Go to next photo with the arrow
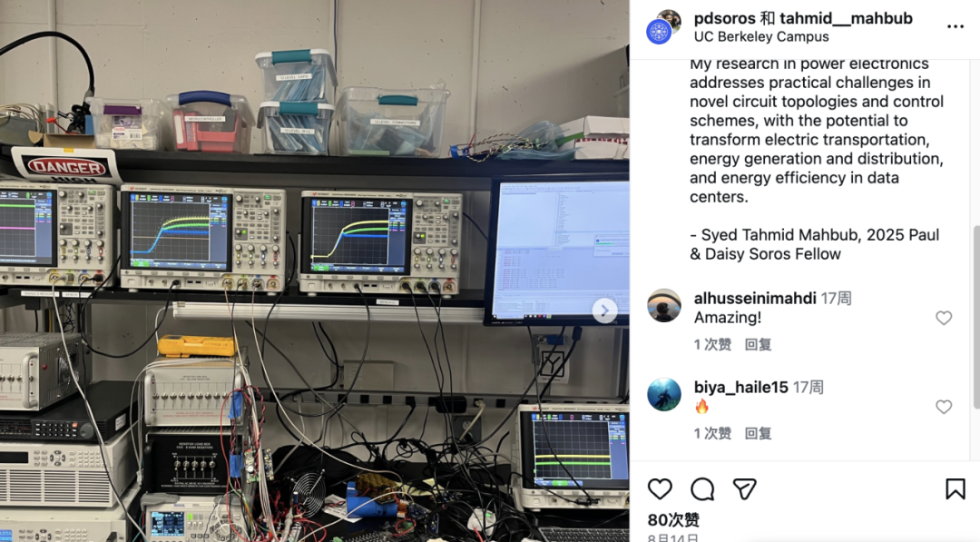 pos(604,310)
